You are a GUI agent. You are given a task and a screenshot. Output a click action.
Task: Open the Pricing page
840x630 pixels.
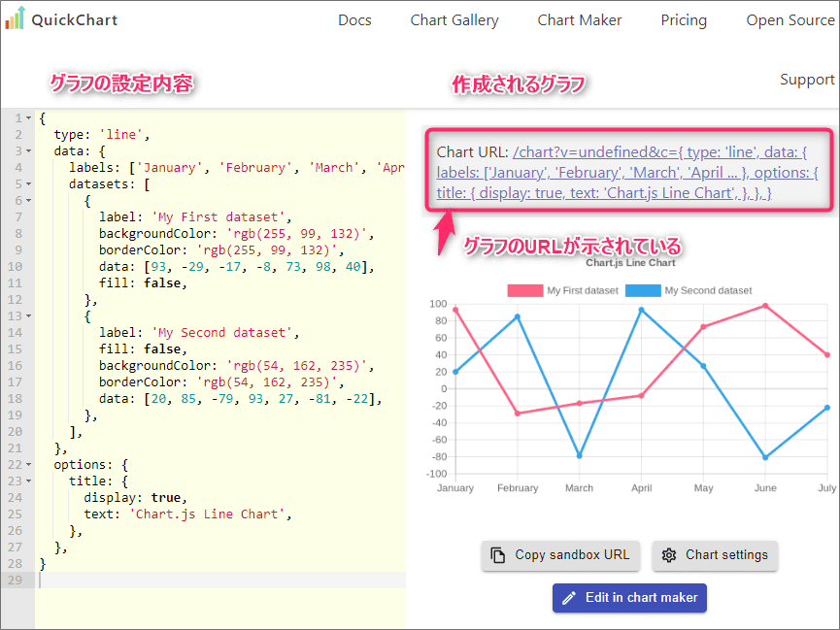(x=684, y=20)
